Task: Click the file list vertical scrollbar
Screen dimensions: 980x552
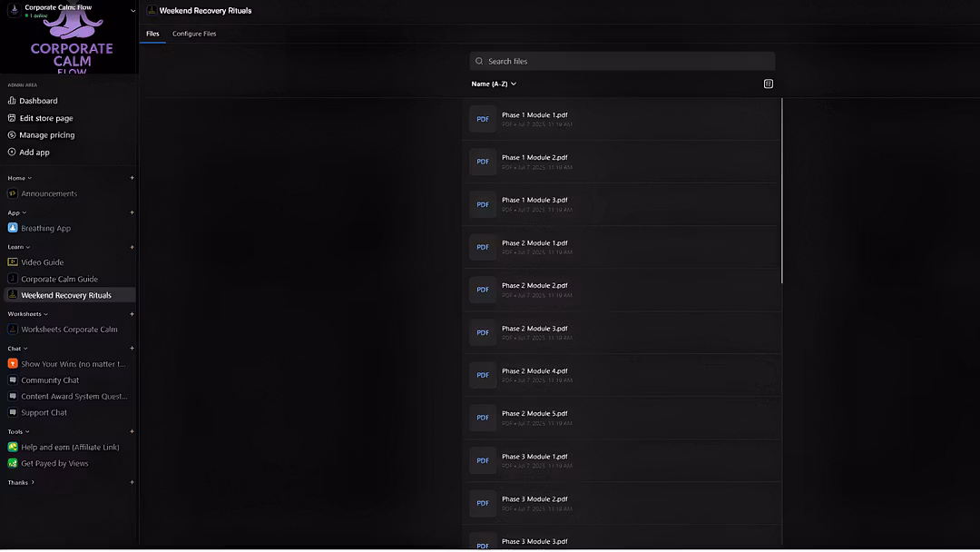Action: (781, 191)
